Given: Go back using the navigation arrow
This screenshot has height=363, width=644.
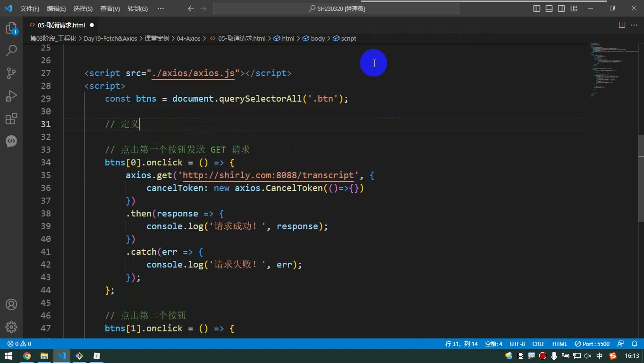Looking at the screenshot, I should (x=191, y=9).
